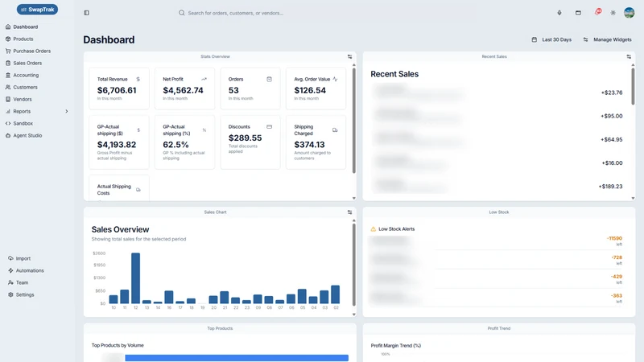The height and width of the screenshot is (362, 644).
Task: Open Recent Sales widget settings icon
Action: coord(629,56)
